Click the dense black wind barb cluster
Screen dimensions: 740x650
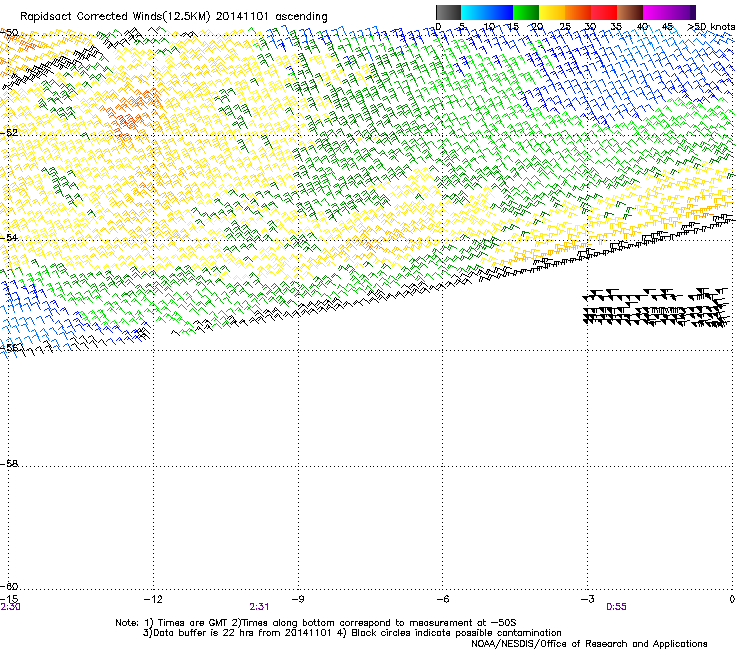coord(656,307)
